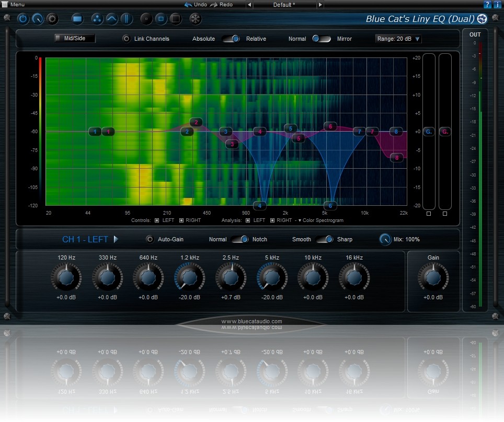The image size is (504, 422).
Task: Click the snowflake freeze icon
Action: pyautogui.click(x=195, y=19)
